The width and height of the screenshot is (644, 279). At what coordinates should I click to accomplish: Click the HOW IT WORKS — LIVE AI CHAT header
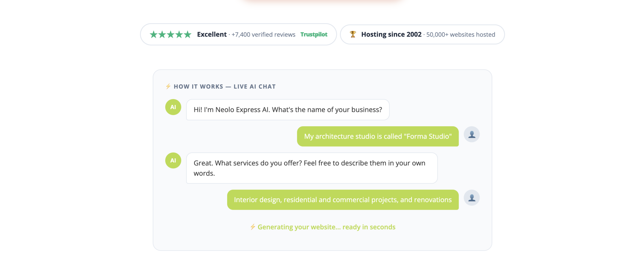(x=225, y=86)
